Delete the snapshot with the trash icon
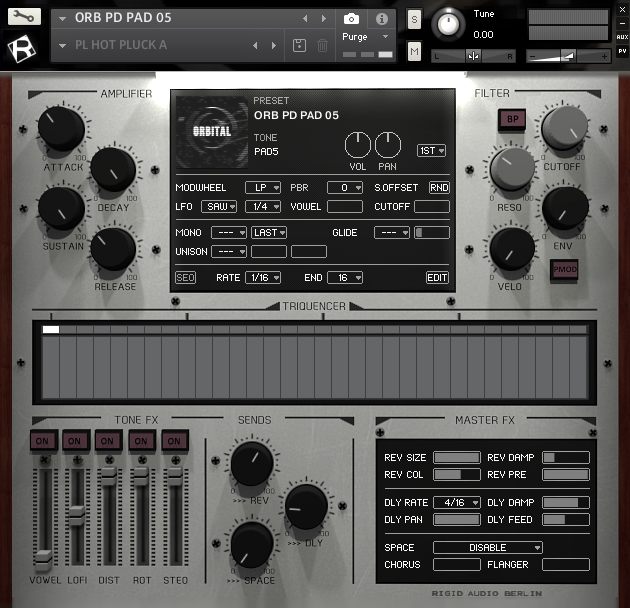This screenshot has height=608, width=630. coord(322,45)
